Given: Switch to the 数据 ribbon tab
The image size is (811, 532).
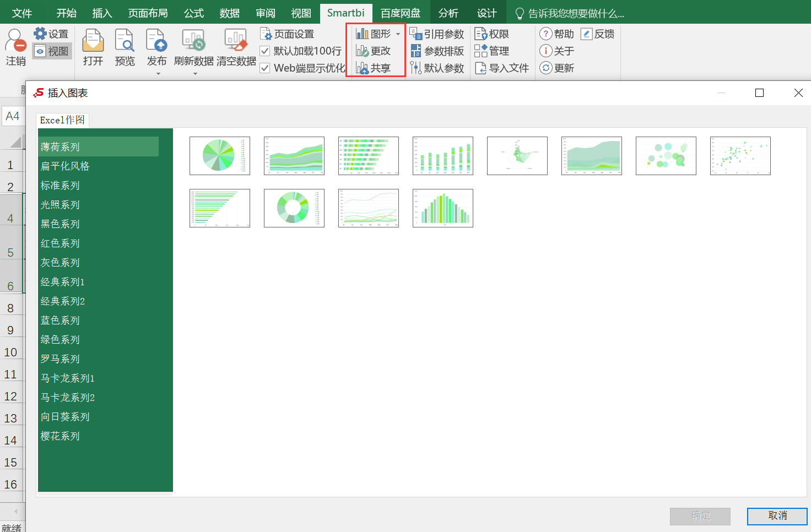Looking at the screenshot, I should pos(229,13).
